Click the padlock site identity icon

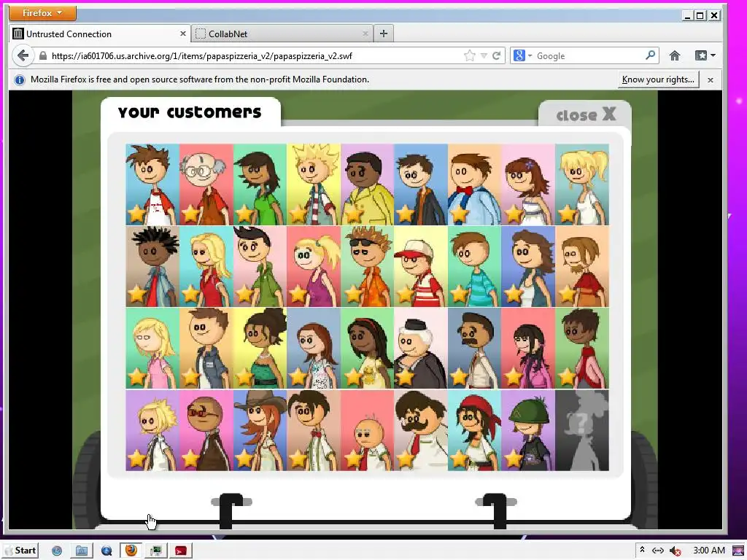[43, 55]
